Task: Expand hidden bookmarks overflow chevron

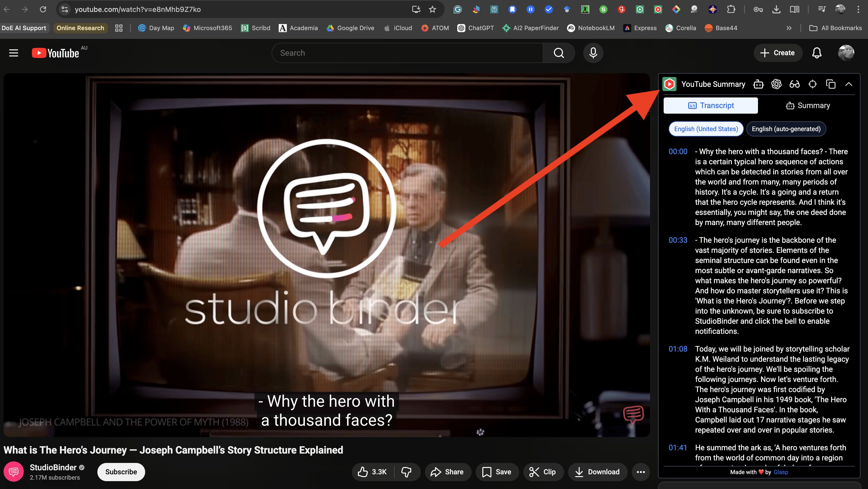Action: point(789,28)
